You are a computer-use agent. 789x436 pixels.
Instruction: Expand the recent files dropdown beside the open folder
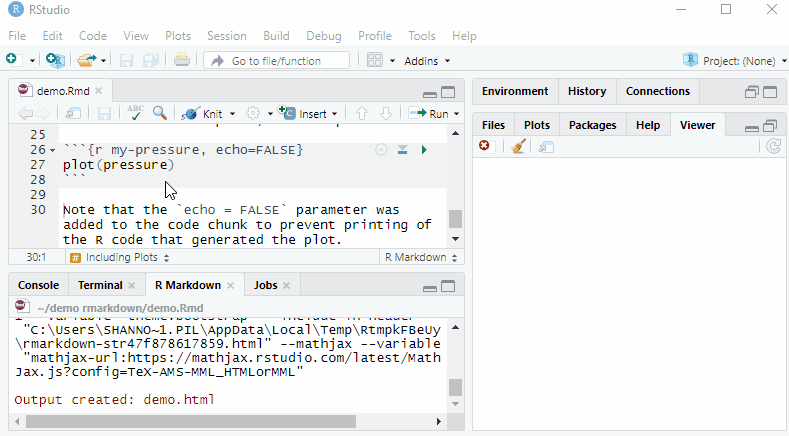[103, 61]
